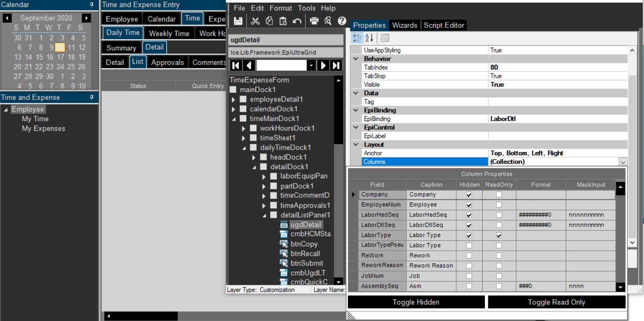This screenshot has width=644, height=321.
Task: Select the categorized view icon in Properties
Action: click(356, 38)
